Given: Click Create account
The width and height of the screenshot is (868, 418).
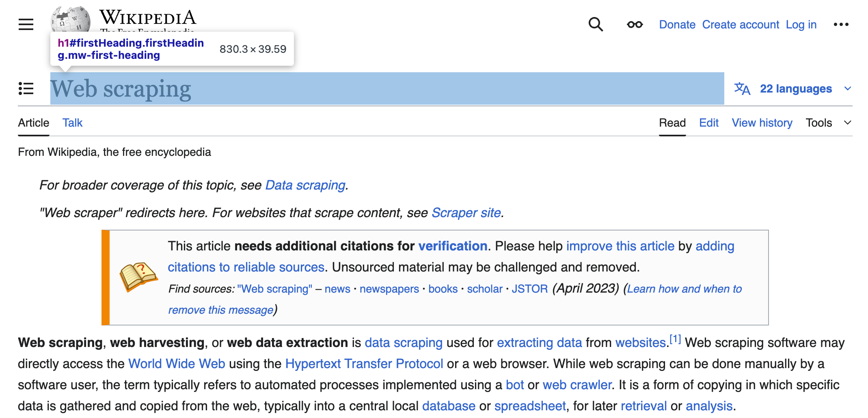Looking at the screenshot, I should pos(741,24).
